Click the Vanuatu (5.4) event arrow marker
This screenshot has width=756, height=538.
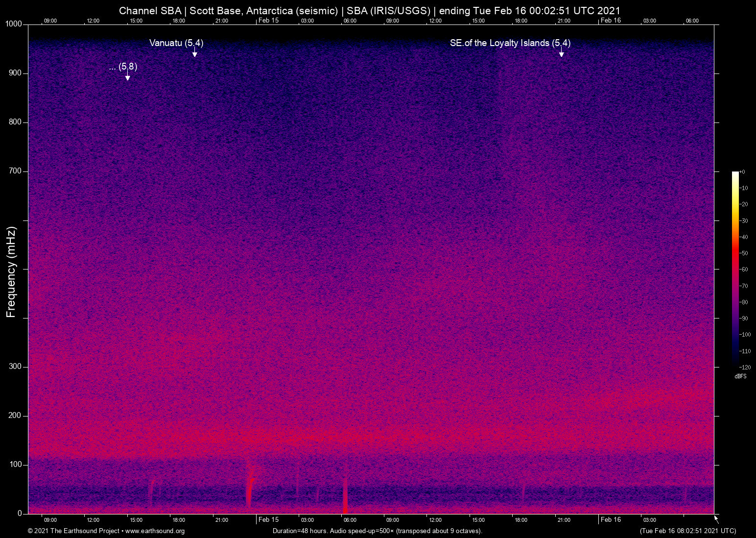tap(194, 53)
